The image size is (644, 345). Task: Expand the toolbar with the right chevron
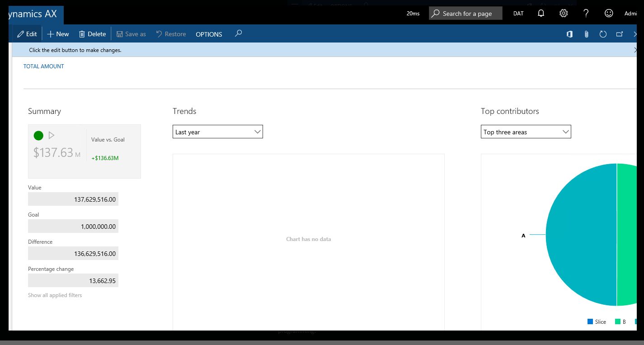pyautogui.click(x=635, y=33)
